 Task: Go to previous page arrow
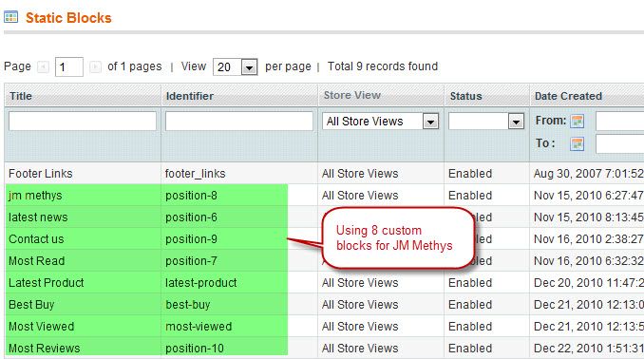click(x=43, y=66)
